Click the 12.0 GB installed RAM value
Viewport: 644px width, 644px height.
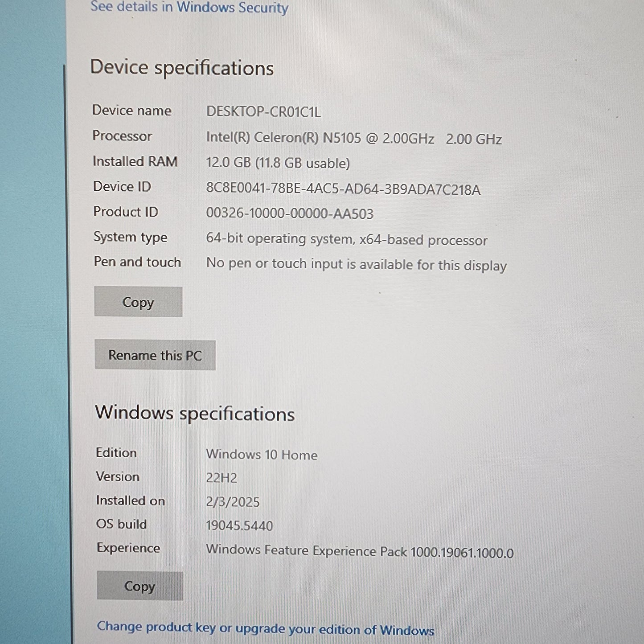tap(278, 163)
